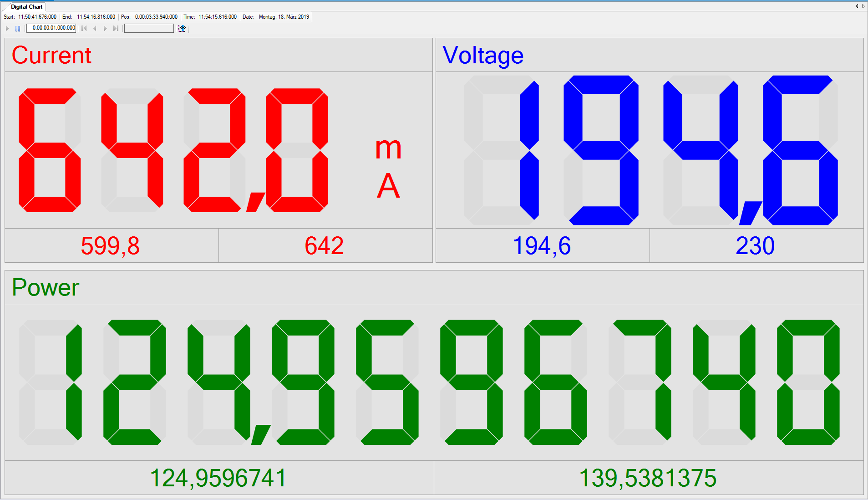Click the End time value 11:54:16,816:000
This screenshot has width=868, height=500.
[96, 17]
